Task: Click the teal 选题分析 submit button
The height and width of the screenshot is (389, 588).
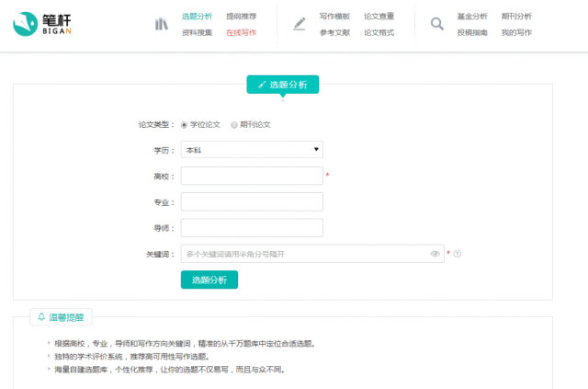Action: point(209,280)
